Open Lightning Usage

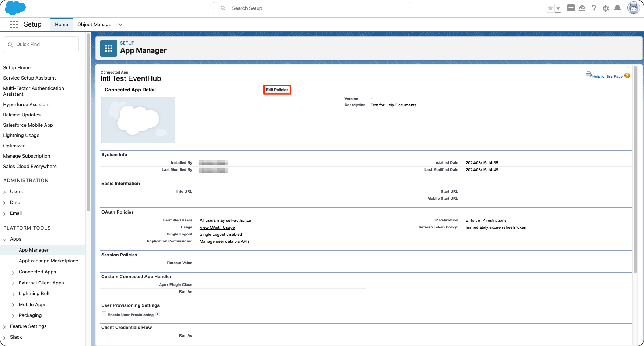coord(21,136)
